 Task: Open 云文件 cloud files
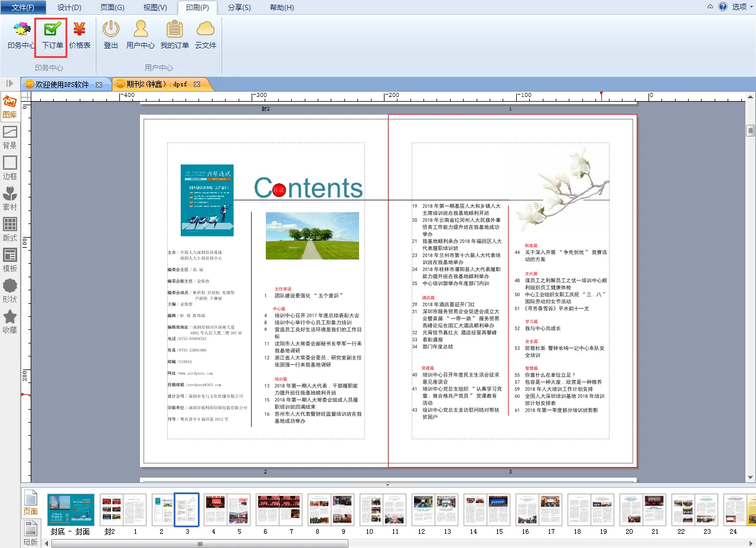pyautogui.click(x=206, y=35)
